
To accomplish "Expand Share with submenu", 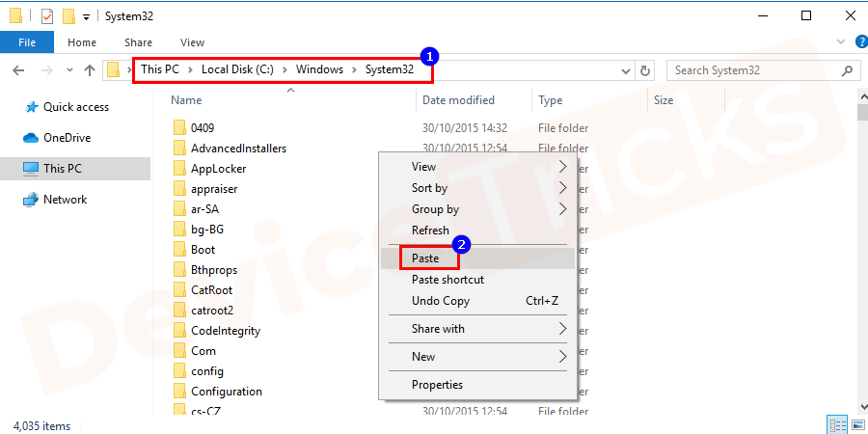I will (477, 329).
